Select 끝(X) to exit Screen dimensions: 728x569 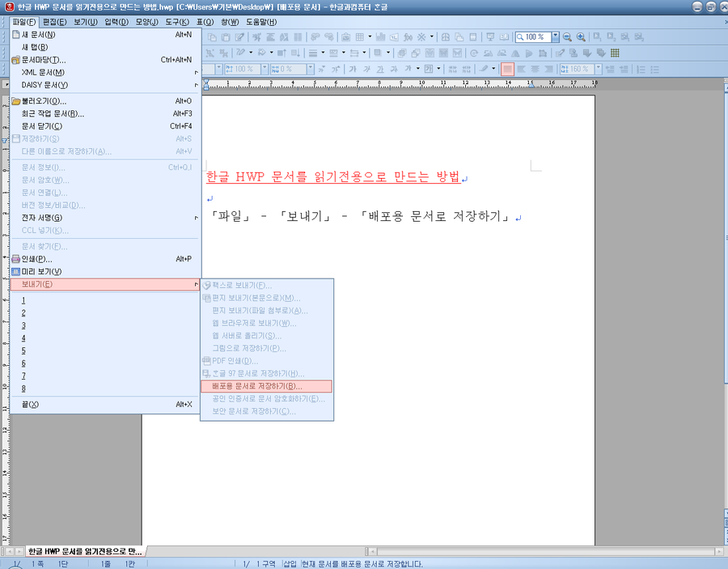coord(105,405)
